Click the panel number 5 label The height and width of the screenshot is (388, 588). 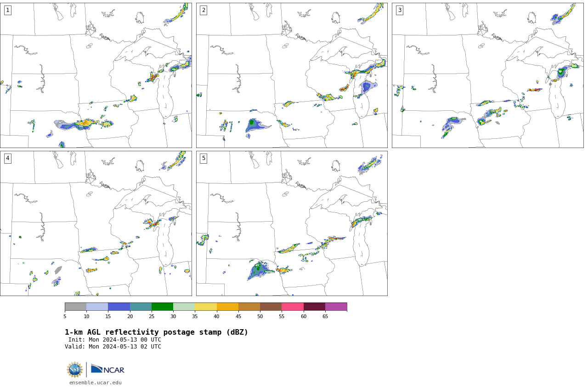[204, 158]
